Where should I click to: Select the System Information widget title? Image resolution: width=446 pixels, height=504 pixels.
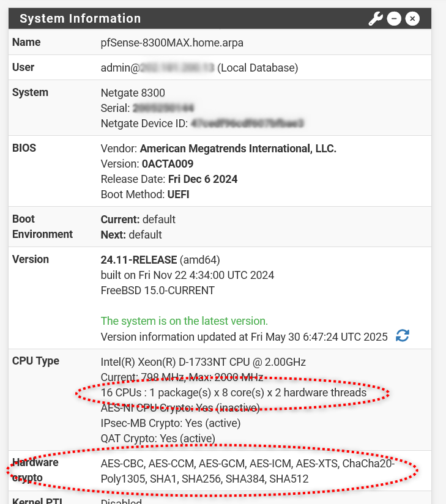[x=80, y=18]
